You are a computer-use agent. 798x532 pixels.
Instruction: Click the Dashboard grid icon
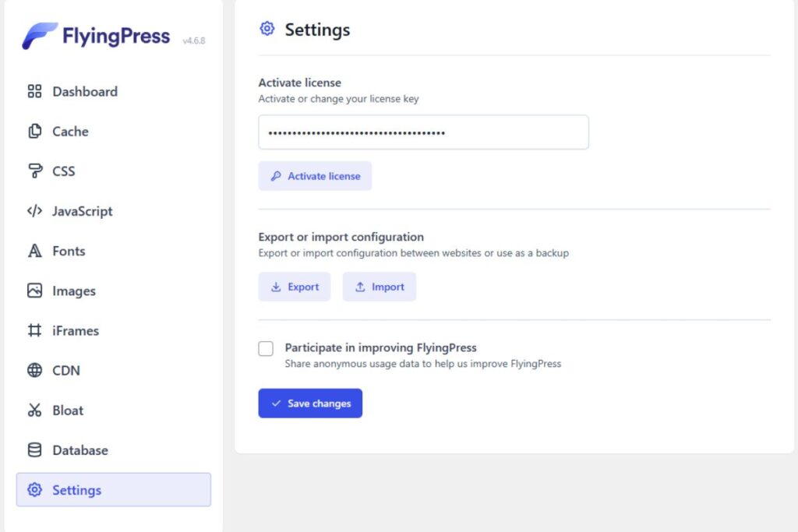pos(34,92)
